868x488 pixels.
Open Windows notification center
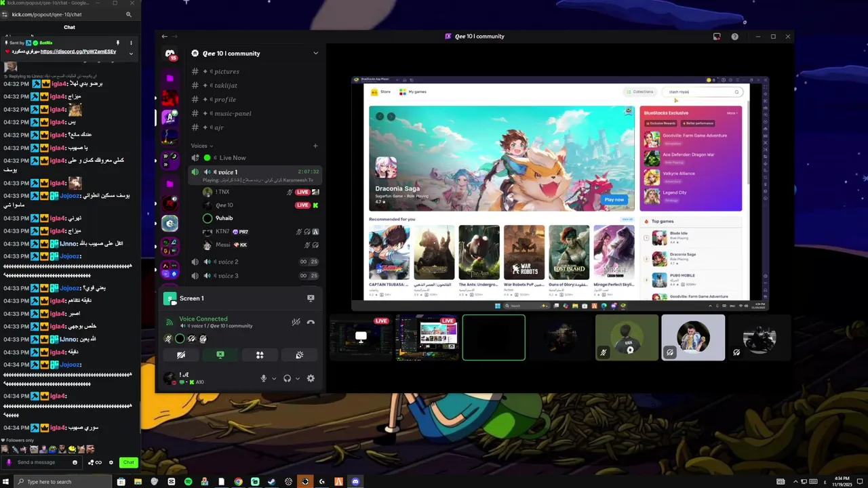[860, 481]
